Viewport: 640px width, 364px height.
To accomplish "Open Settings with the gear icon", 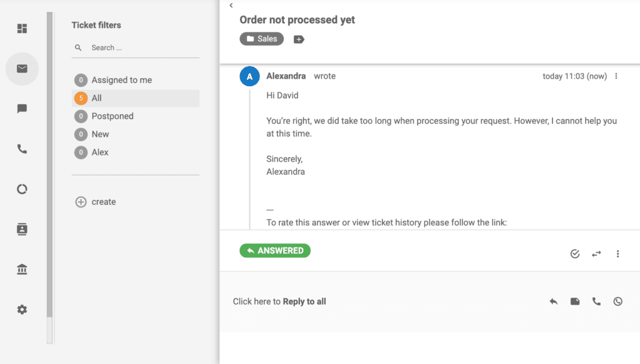I will coord(22,309).
